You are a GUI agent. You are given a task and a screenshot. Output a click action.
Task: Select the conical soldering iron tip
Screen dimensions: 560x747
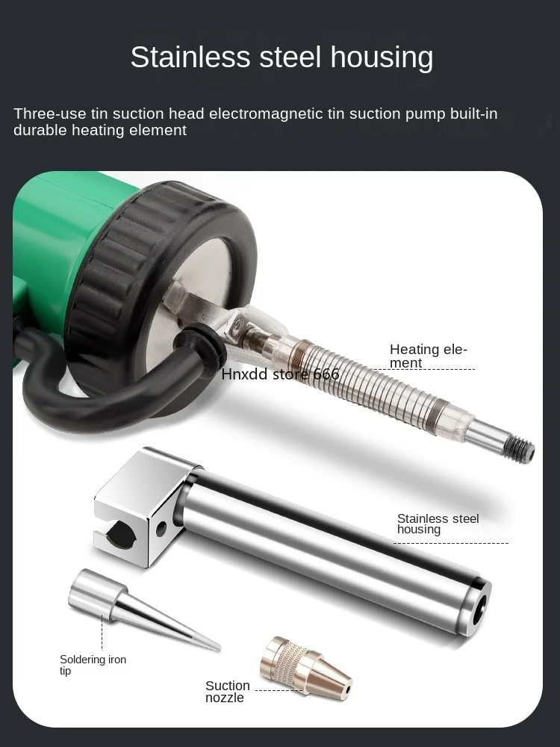coord(143,609)
